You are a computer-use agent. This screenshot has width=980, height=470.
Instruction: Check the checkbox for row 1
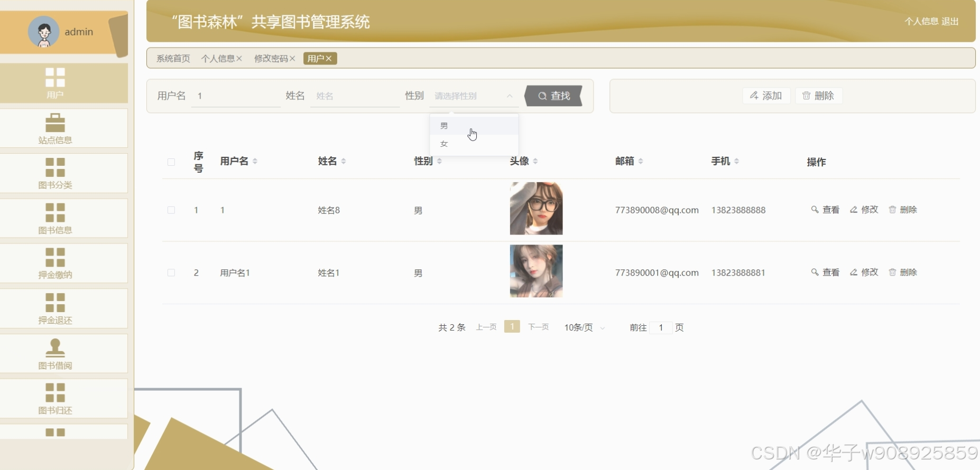coord(171,210)
